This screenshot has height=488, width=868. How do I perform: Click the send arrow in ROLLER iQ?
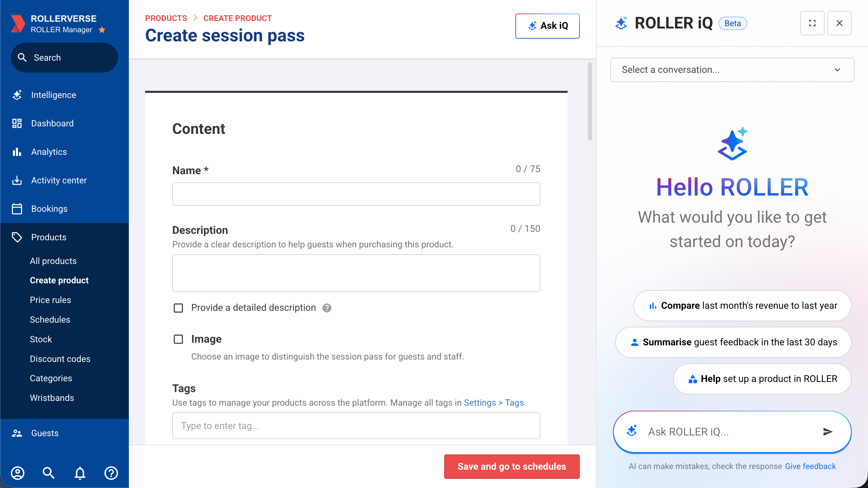pyautogui.click(x=828, y=431)
